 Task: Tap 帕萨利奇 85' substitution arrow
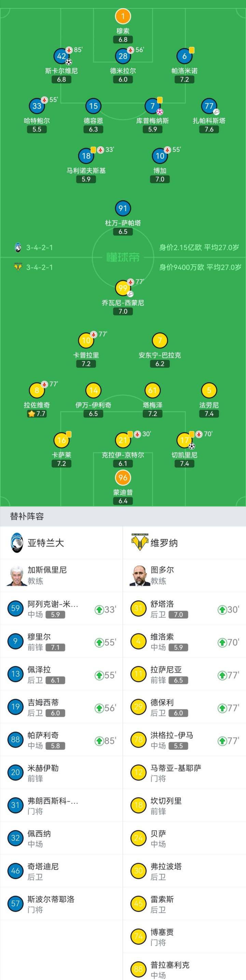pos(99,741)
